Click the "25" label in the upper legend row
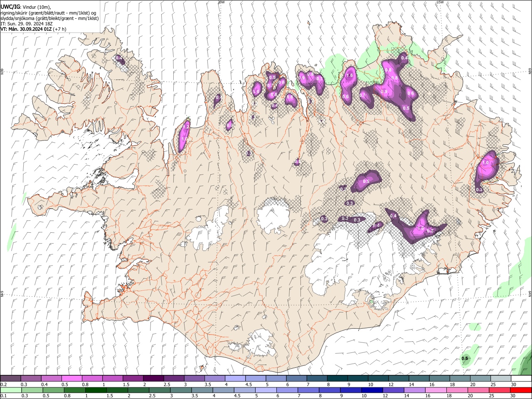 coord(493,384)
